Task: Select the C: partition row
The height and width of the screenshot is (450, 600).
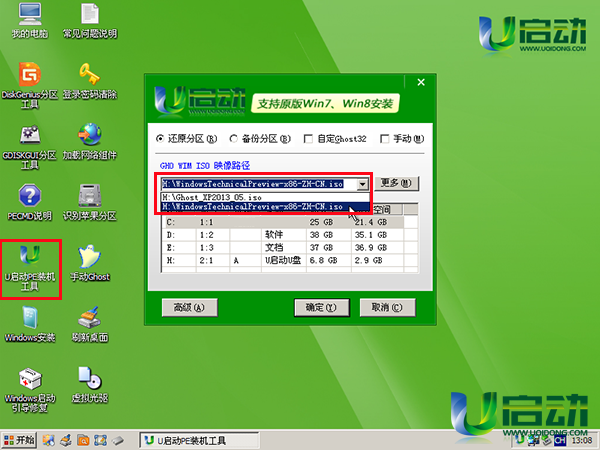Action: click(x=283, y=222)
